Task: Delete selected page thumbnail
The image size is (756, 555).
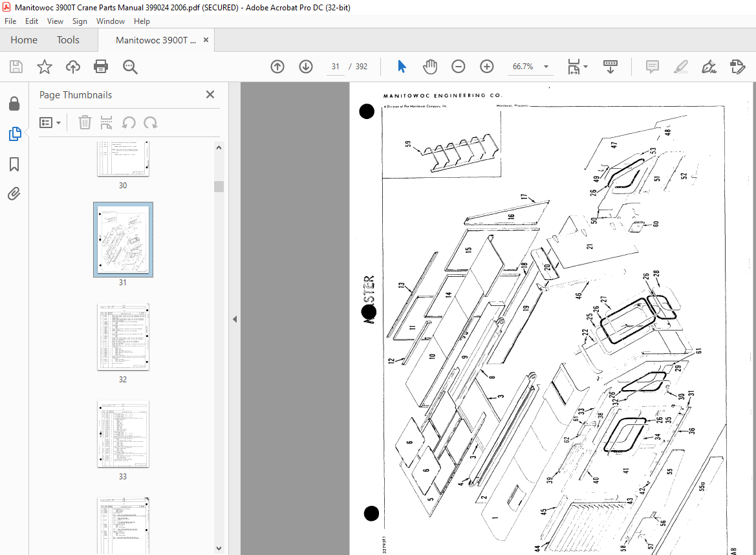Action: [84, 122]
